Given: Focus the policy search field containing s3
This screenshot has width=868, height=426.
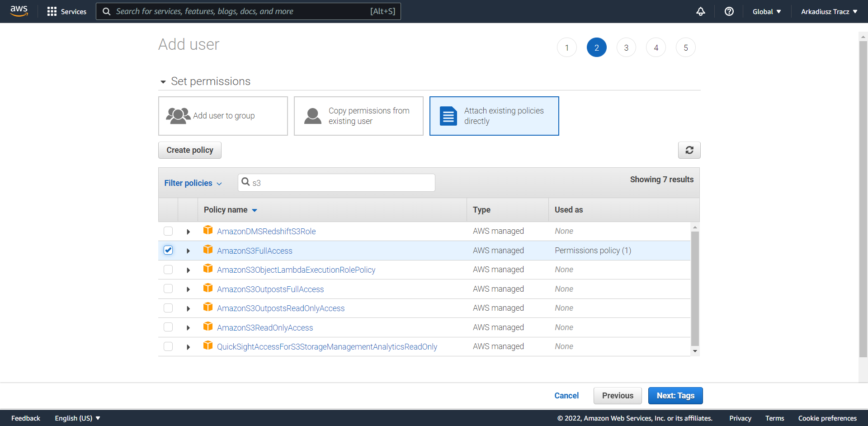Looking at the screenshot, I should pyautogui.click(x=336, y=183).
